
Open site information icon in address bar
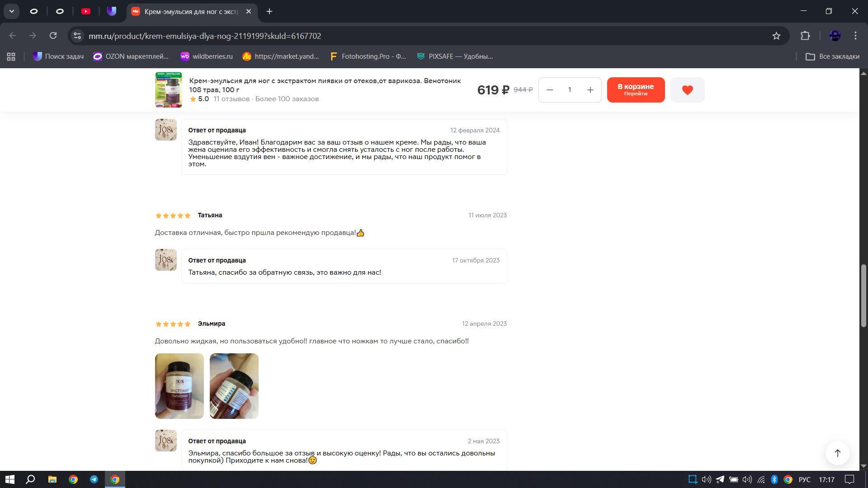click(77, 36)
